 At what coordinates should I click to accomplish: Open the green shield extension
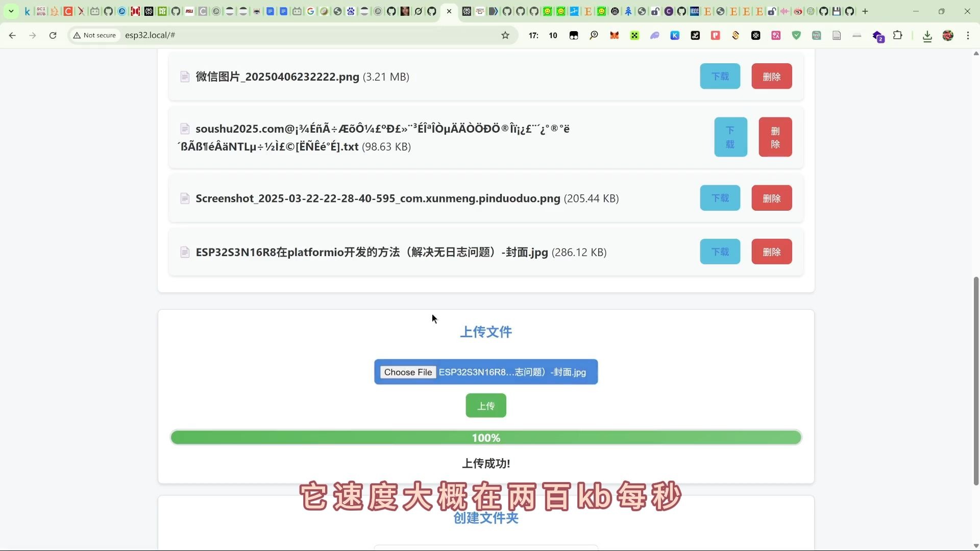coord(796,35)
